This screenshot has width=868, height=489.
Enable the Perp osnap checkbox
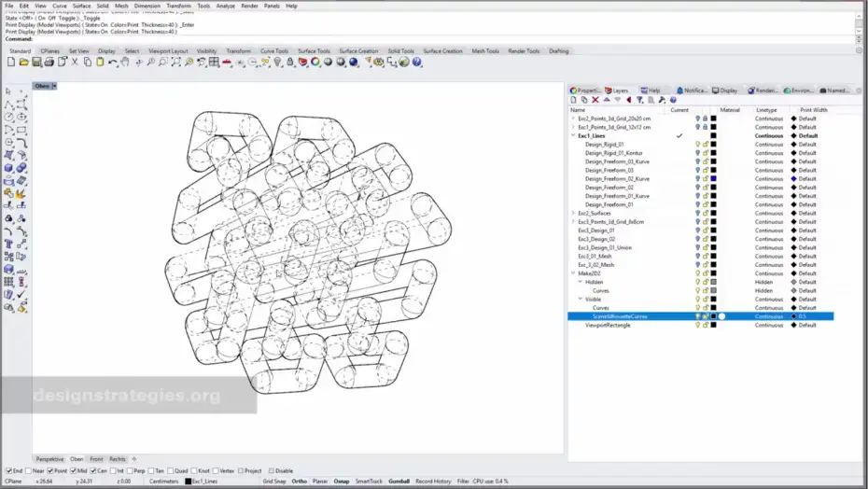coord(130,470)
